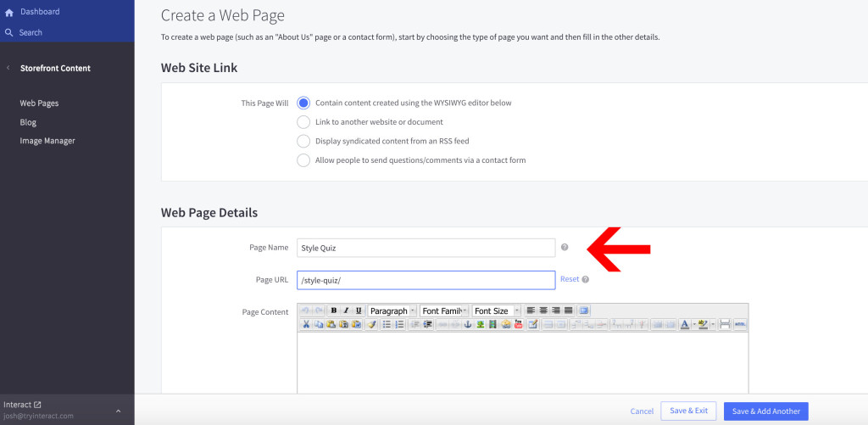Click the Redo icon in the editor
868x425 pixels.
(319, 310)
